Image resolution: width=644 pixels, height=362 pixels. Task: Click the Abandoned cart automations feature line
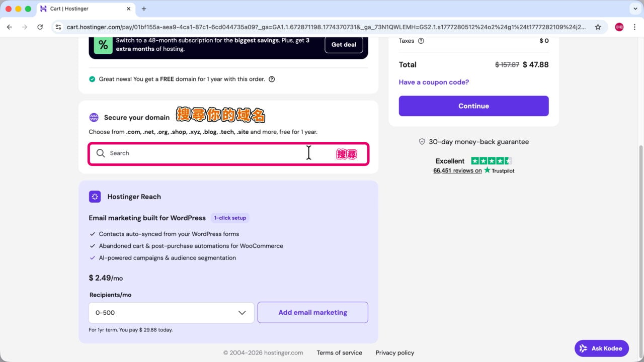click(x=191, y=246)
